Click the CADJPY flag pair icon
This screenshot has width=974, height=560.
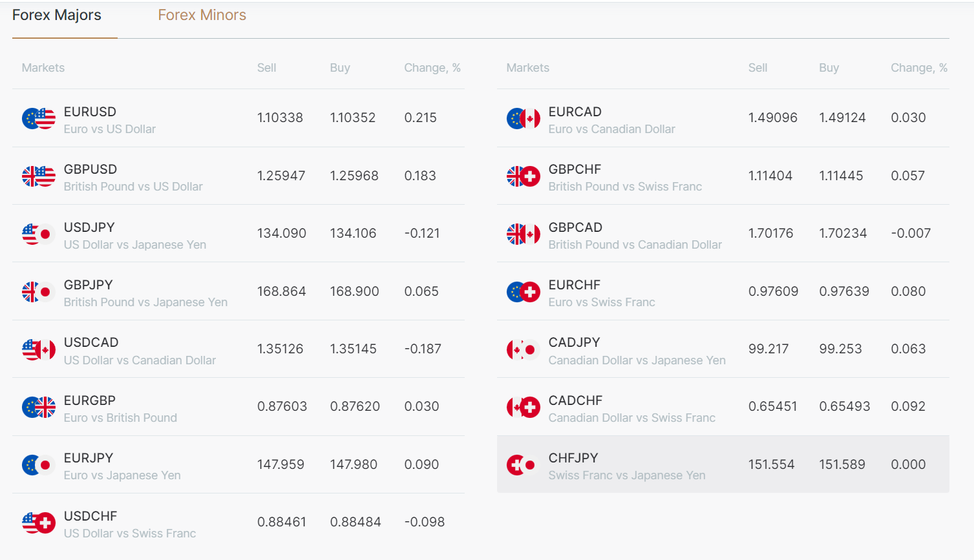pos(524,350)
